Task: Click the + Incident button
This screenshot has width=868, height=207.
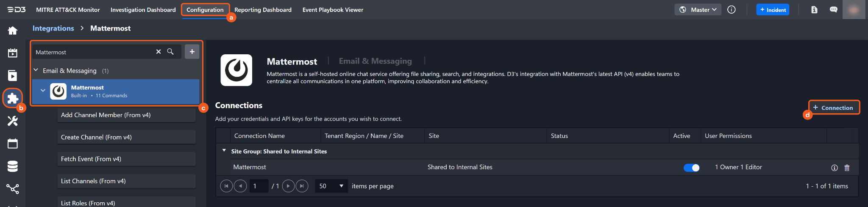Action: pyautogui.click(x=772, y=10)
